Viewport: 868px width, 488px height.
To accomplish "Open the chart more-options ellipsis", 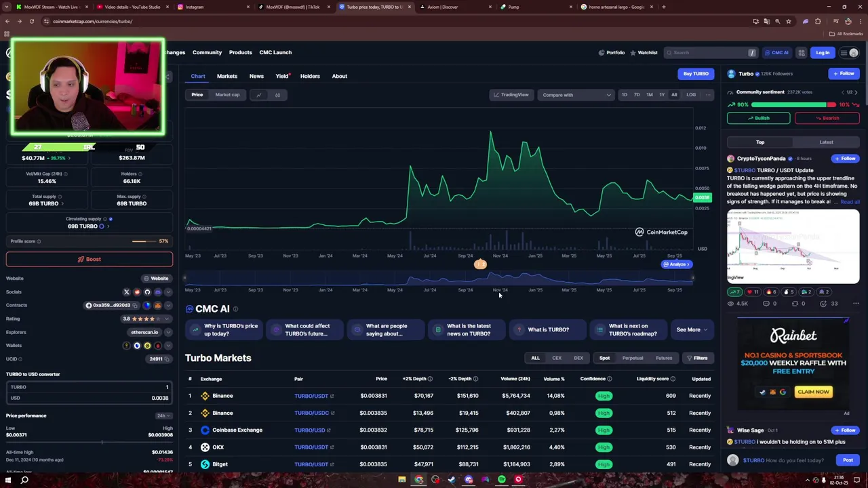I will tap(708, 95).
